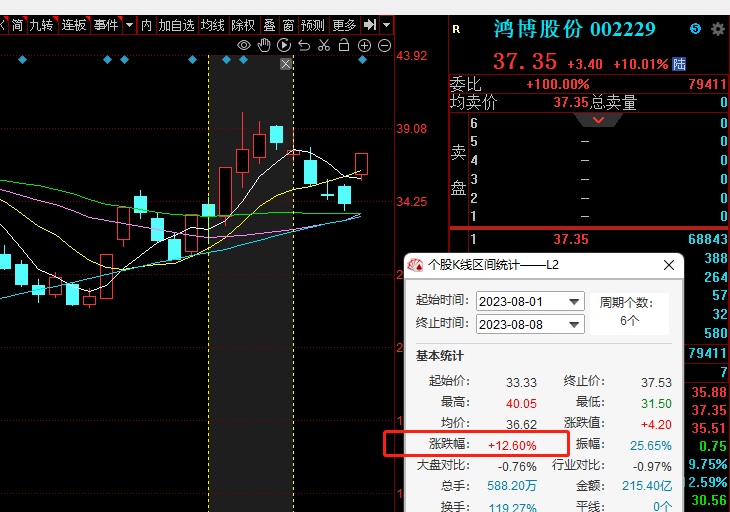Open the 起始时间 date dropdown
730x512 pixels.
[574, 302]
